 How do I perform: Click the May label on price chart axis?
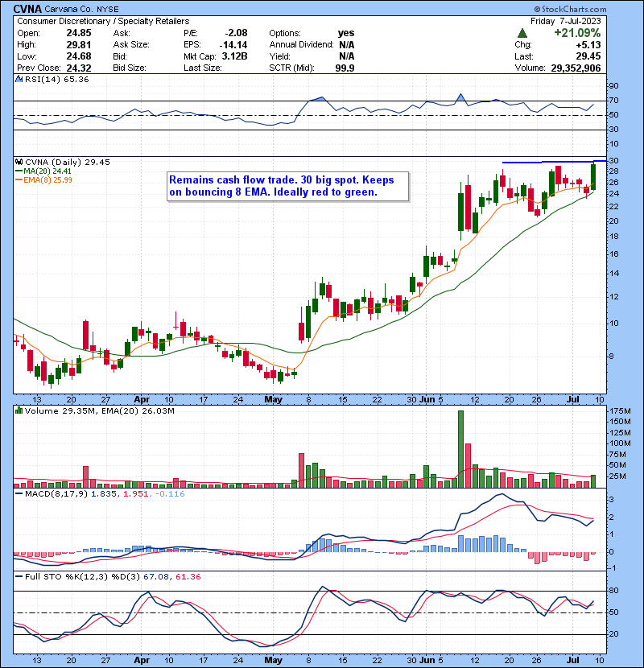point(273,400)
